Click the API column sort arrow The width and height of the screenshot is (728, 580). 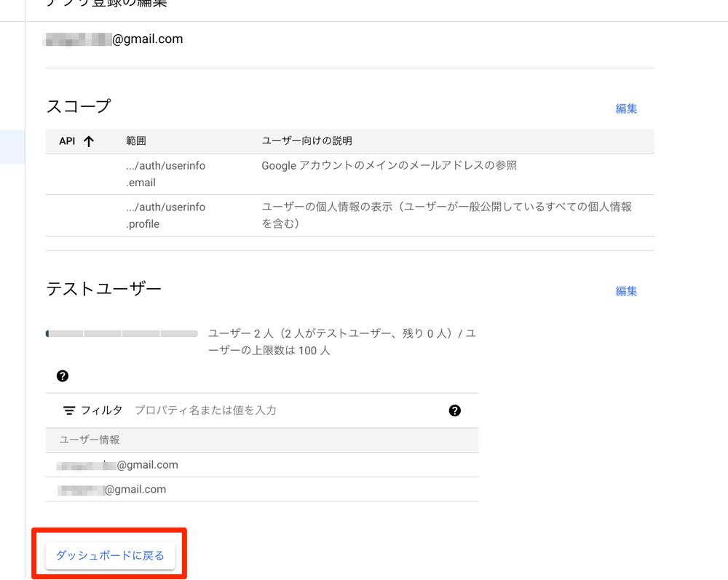87,141
